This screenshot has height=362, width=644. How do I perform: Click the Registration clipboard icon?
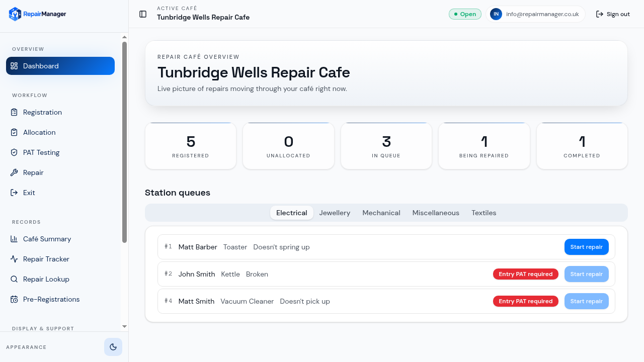pos(14,112)
